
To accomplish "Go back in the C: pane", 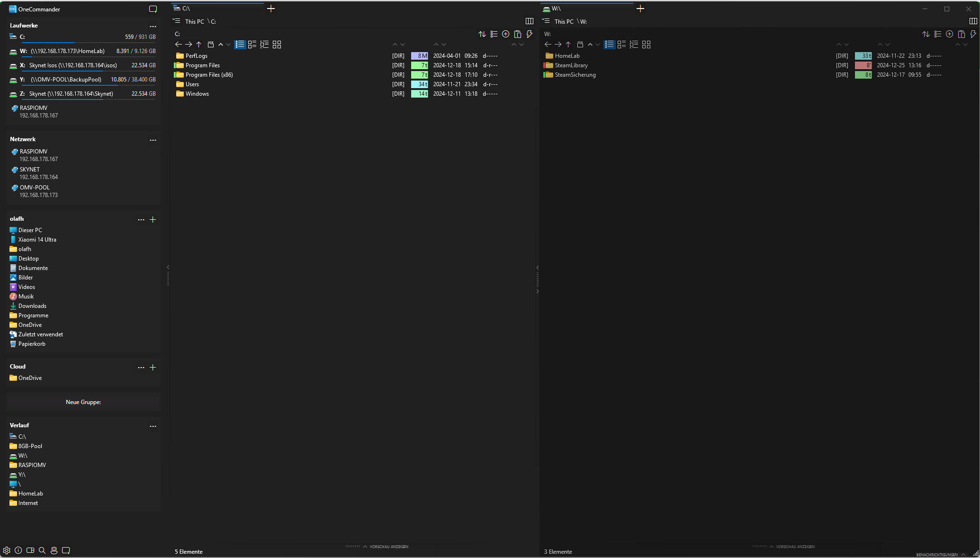I will point(178,45).
